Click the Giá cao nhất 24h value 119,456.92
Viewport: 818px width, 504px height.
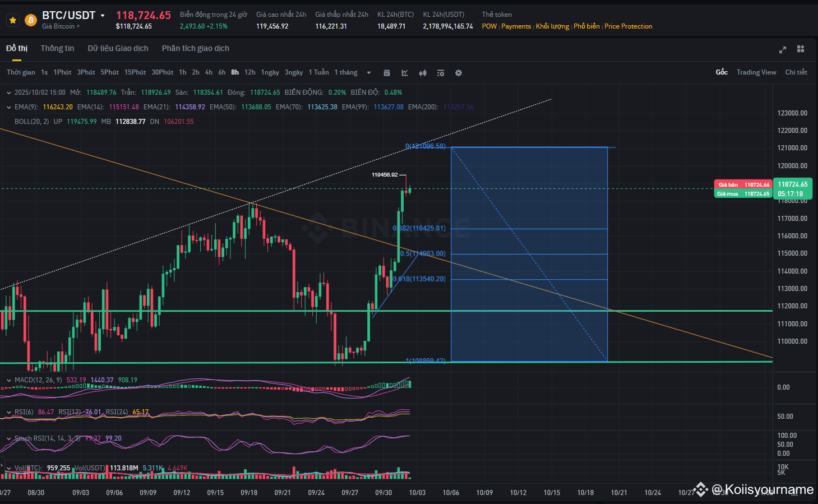272,26
